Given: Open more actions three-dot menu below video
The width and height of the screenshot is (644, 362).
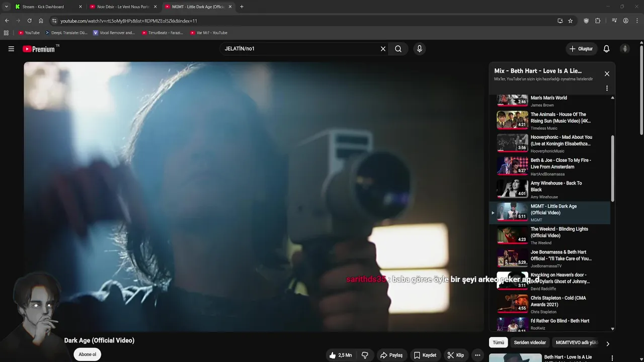Looking at the screenshot, I should point(477,355).
